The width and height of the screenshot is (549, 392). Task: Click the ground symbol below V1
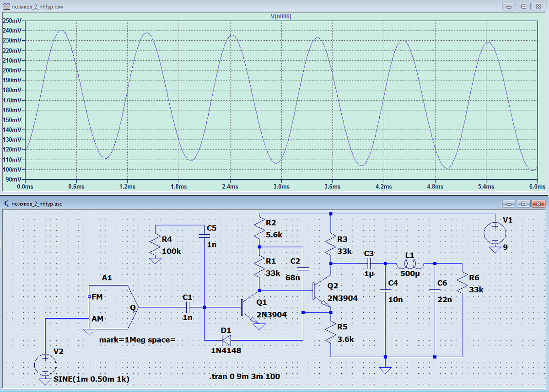click(x=495, y=249)
